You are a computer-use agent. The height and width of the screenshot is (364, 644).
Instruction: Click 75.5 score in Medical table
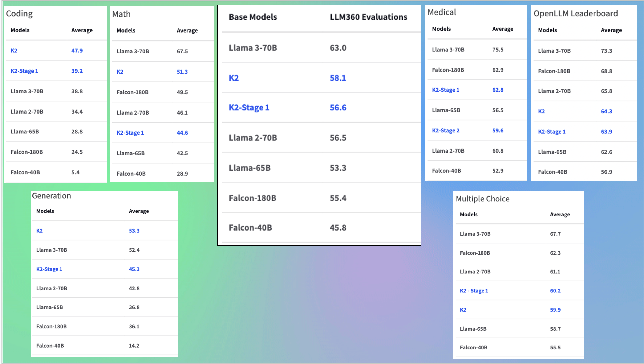coord(498,50)
